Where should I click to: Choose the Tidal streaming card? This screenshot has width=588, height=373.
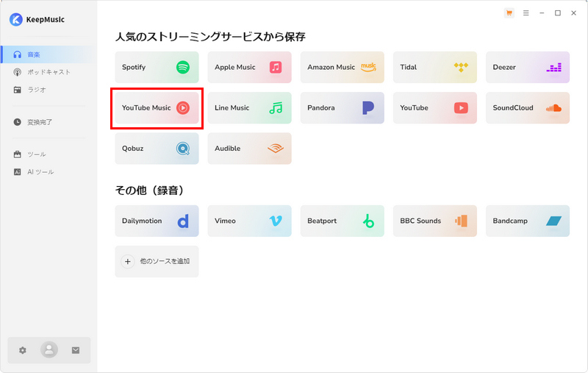435,67
